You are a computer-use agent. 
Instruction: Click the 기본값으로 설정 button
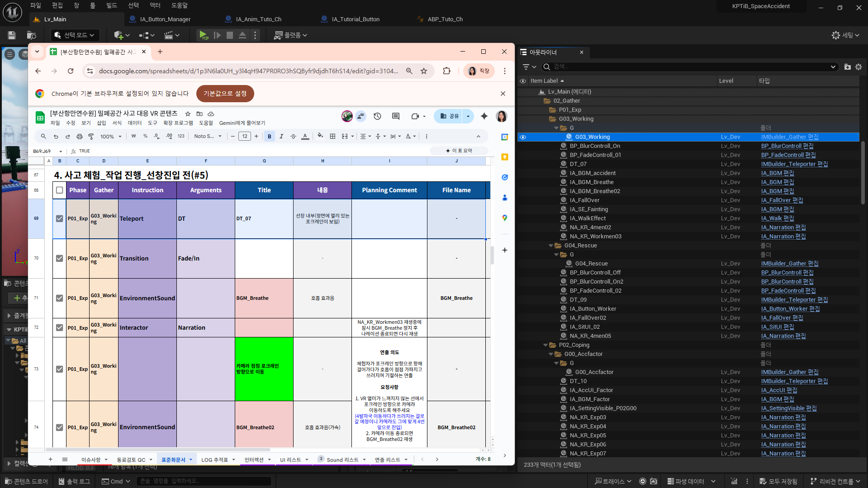point(225,94)
